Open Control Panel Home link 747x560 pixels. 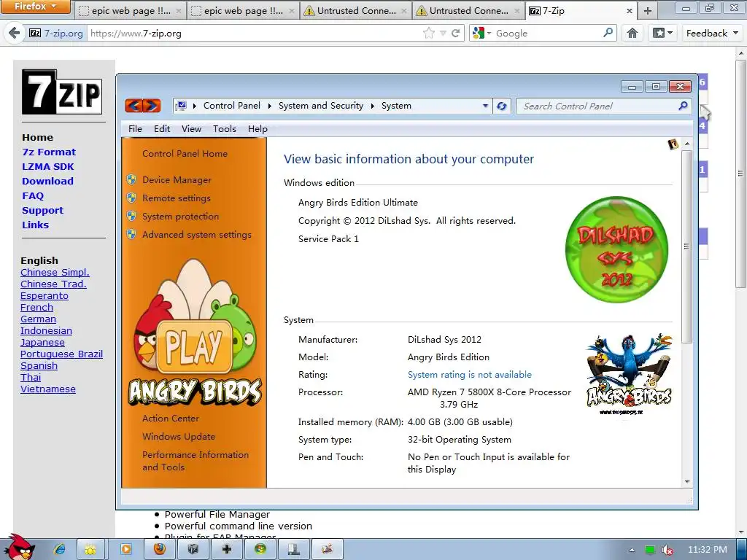point(185,153)
